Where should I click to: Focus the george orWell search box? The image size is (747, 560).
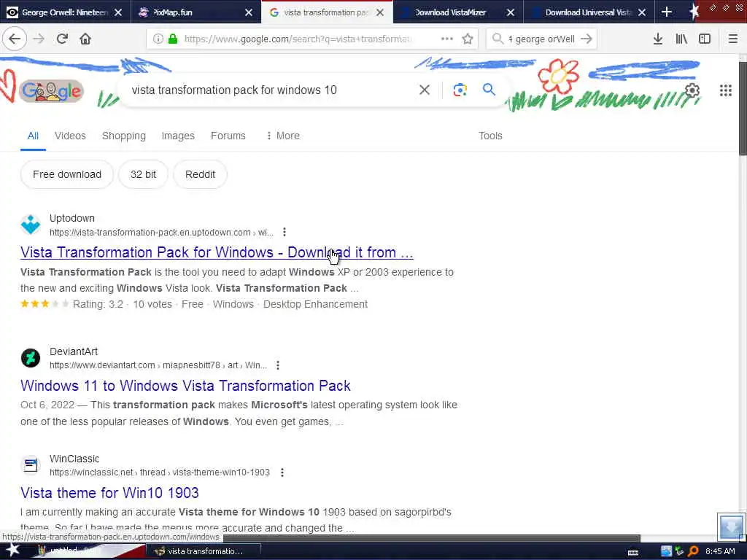541,39
